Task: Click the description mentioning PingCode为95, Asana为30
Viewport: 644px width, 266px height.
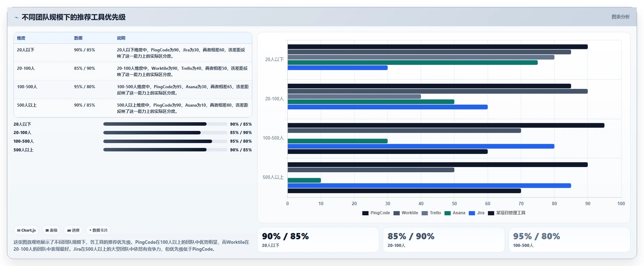Action: (183, 90)
